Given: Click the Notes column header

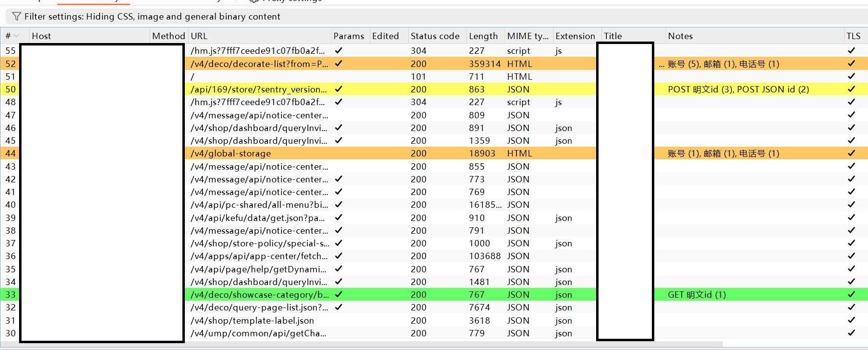Looking at the screenshot, I should 680,36.
